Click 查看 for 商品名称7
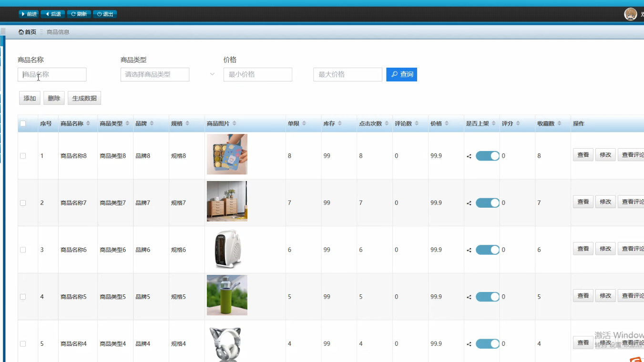Viewport: 644px width, 362px height. click(x=583, y=201)
